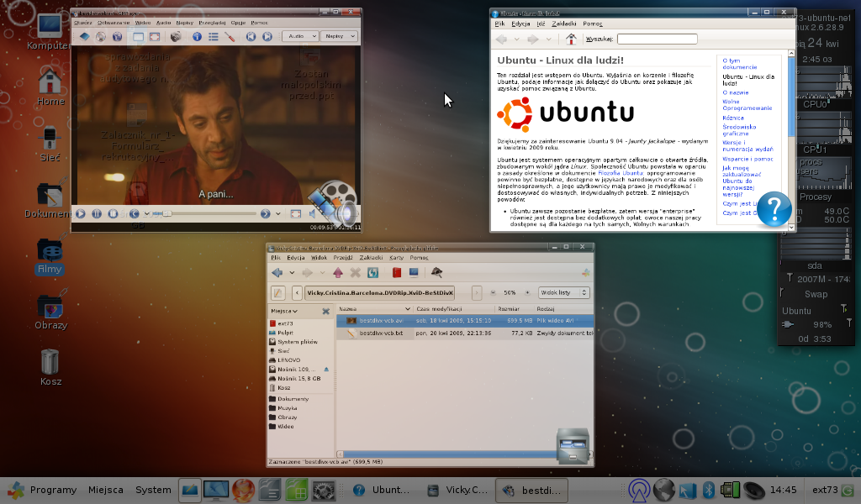Expand the Audio dropdown in media player

(x=300, y=36)
